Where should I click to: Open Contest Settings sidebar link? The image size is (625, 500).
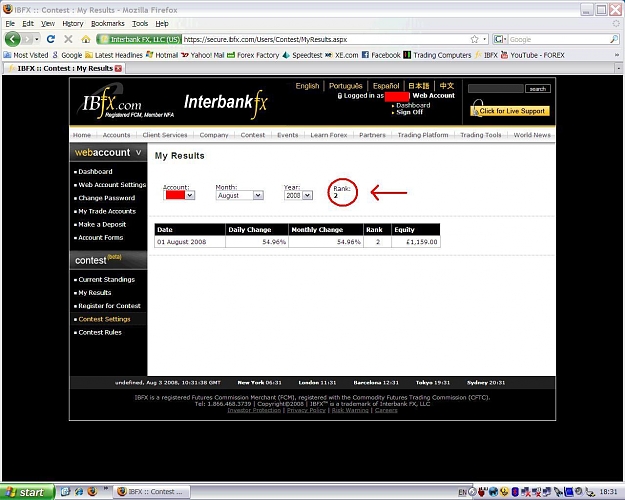[x=104, y=319]
